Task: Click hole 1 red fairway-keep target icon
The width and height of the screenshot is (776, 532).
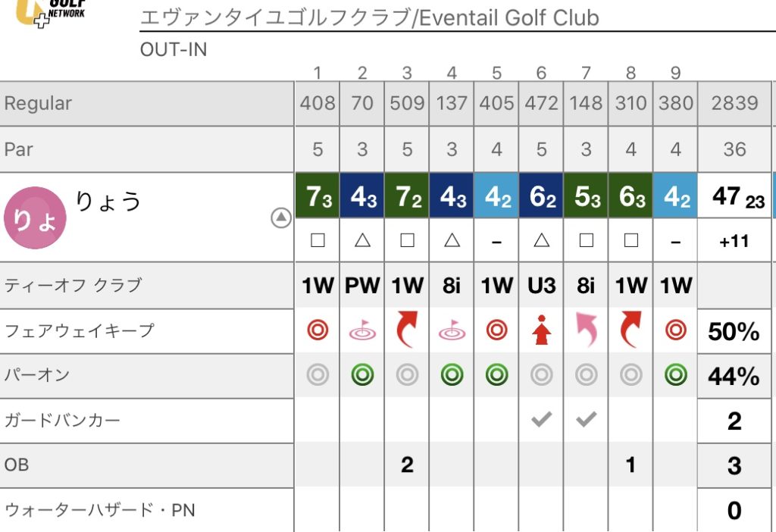Action: click(x=318, y=330)
